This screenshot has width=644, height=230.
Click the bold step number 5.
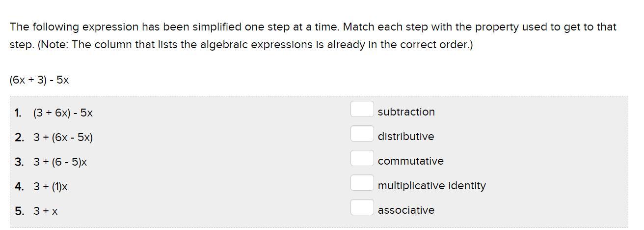tap(19, 211)
